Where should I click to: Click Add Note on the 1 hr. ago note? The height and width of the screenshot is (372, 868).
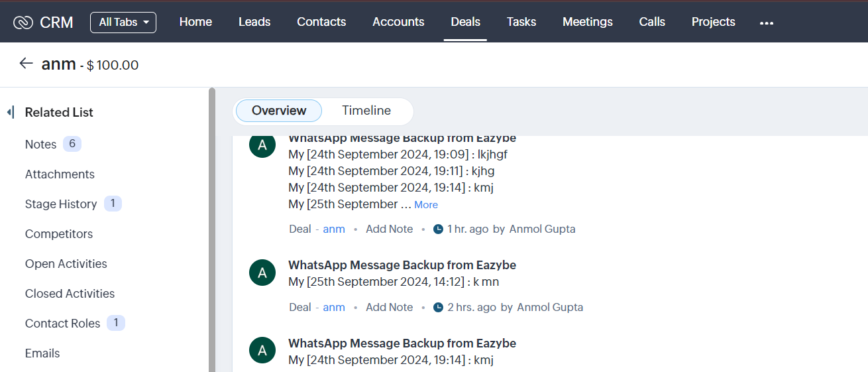coord(390,229)
